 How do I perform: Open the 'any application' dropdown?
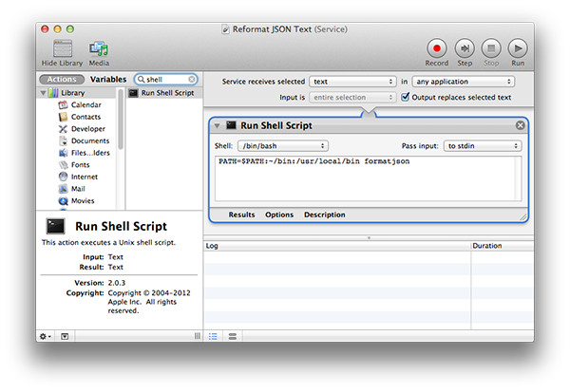(464, 82)
